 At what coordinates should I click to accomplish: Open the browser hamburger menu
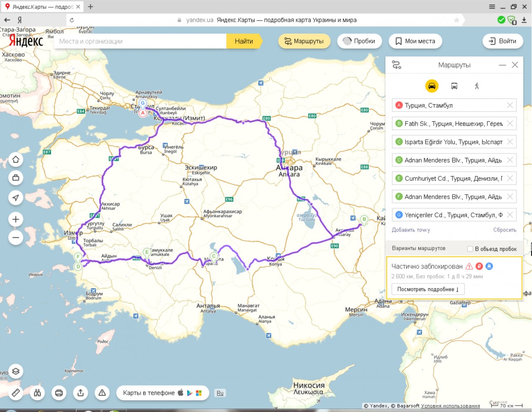492,7
